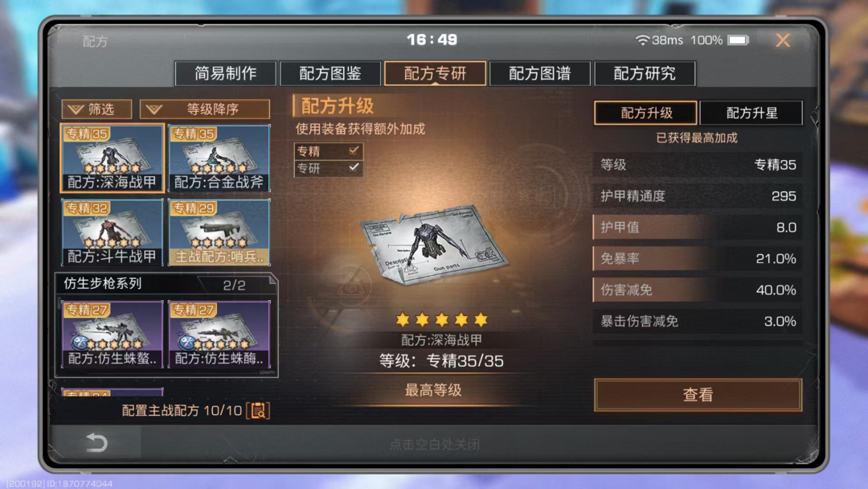
Task: Toggle the 专研 checkbox
Action: (x=354, y=167)
